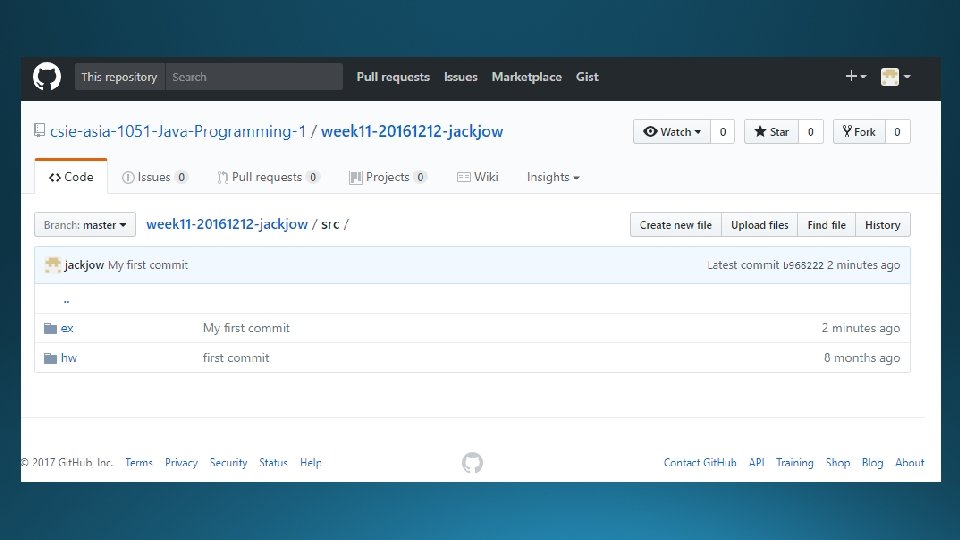
Task: View the forks count
Action: 898,132
